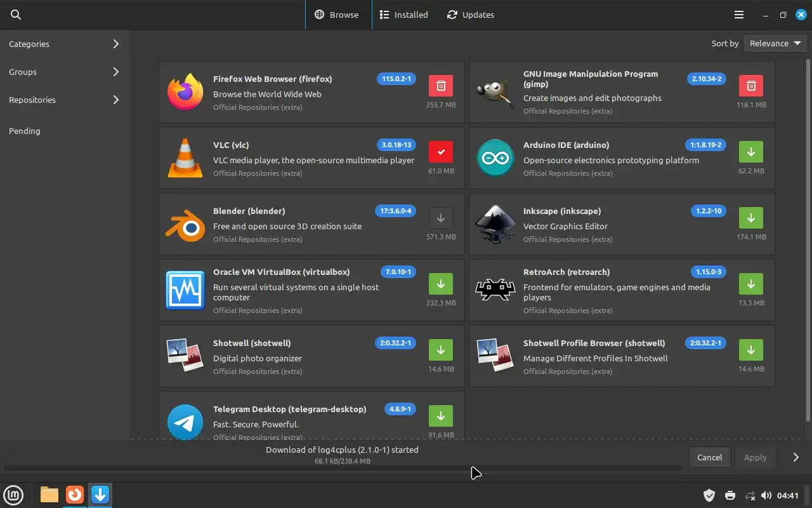This screenshot has width=812, height=508.
Task: Click the greyed Apply button
Action: pos(755,457)
